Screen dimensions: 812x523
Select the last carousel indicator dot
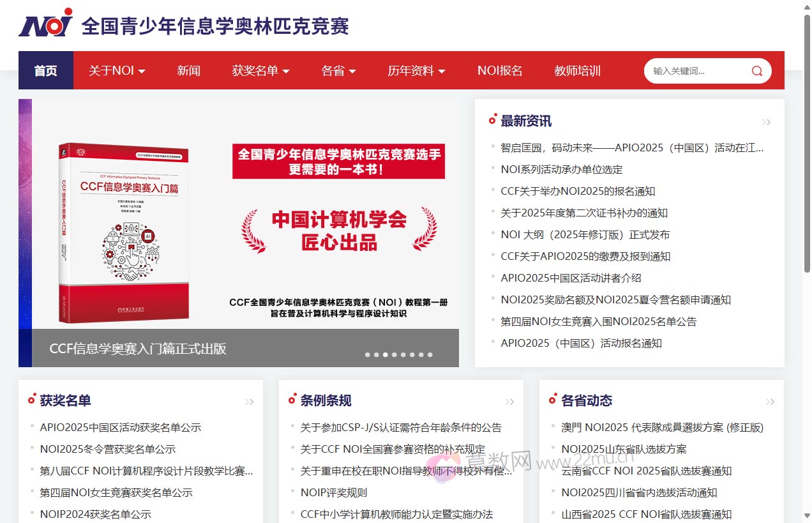coord(430,354)
